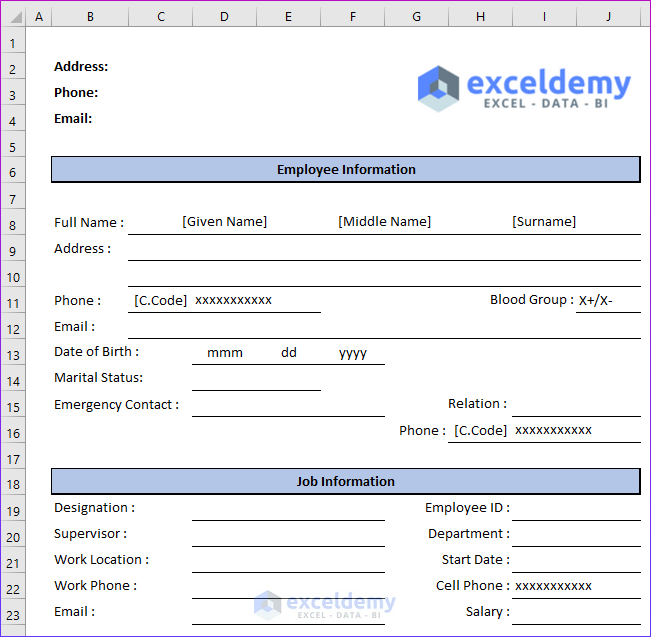651x637 pixels.
Task: Click the Department input line
Action: tap(576, 534)
